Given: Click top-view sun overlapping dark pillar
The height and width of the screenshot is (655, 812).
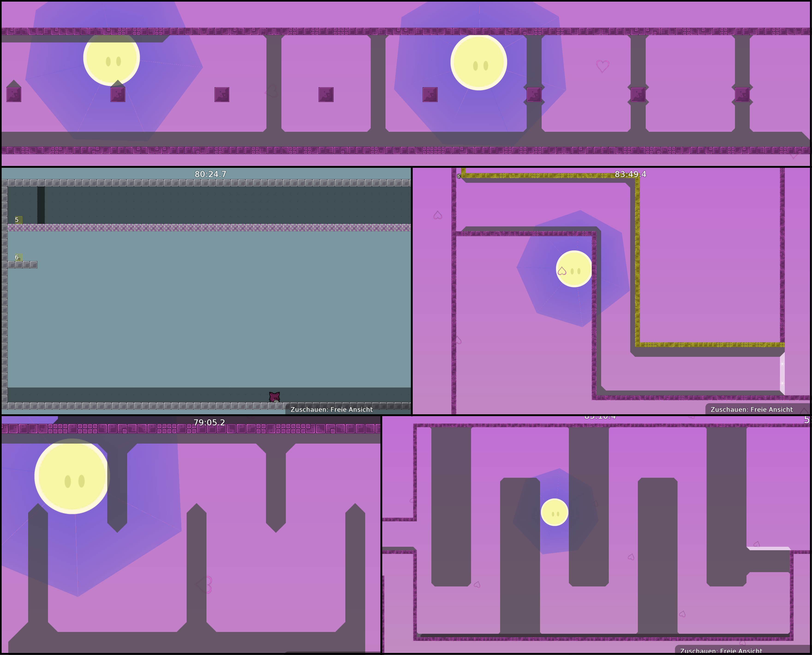Looking at the screenshot, I should point(479,63).
